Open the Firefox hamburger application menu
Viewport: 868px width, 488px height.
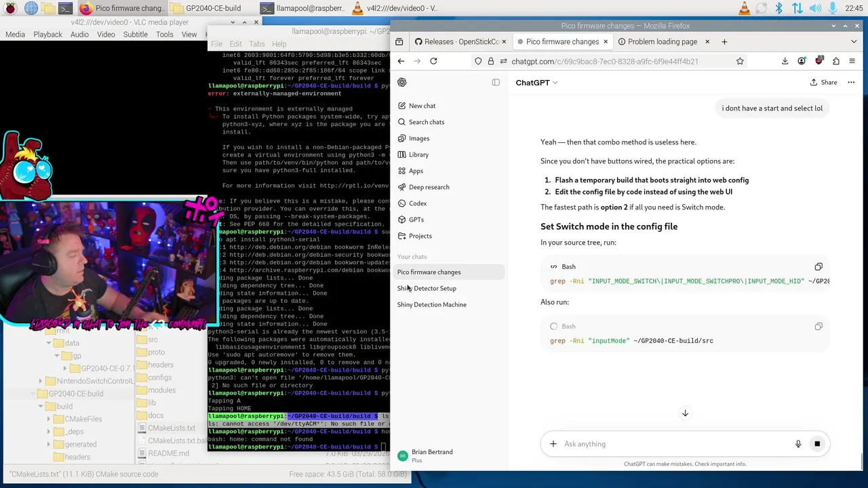[852, 61]
